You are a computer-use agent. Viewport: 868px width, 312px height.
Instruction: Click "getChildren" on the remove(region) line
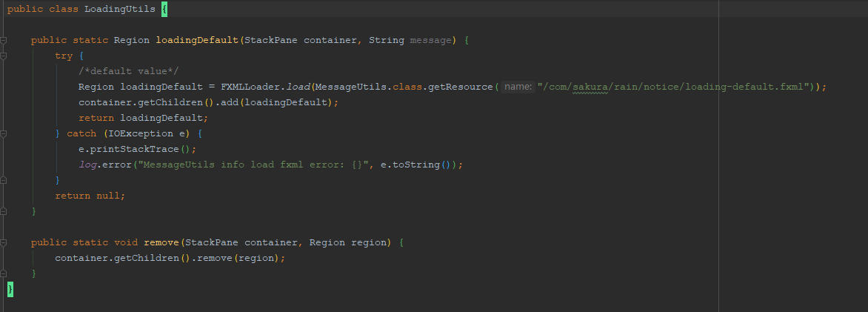(146, 258)
